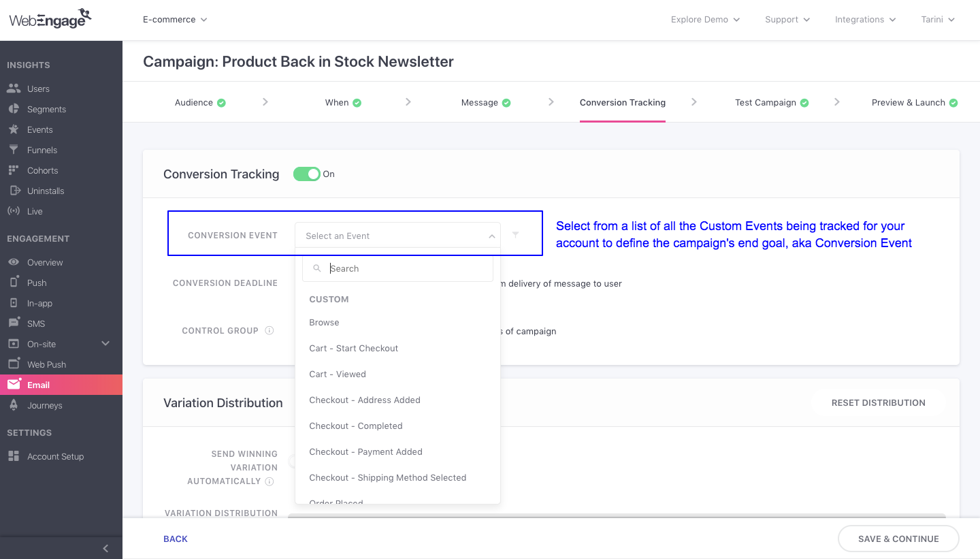This screenshot has width=980, height=559.
Task: Select Browse from the event list
Action: click(397, 322)
